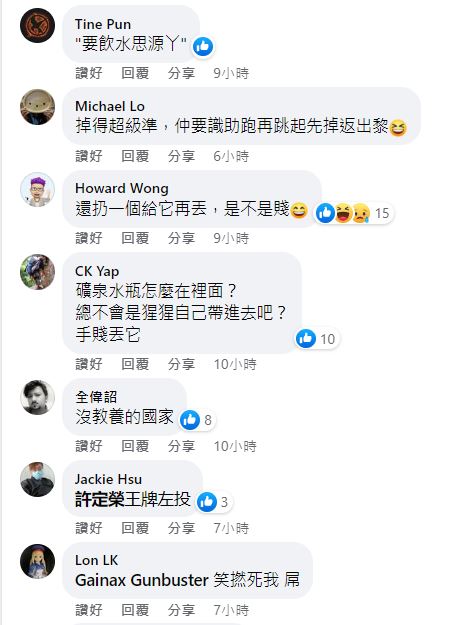Click Jackie Hsu's masked avatar
This screenshot has height=625, width=460.
tap(37, 480)
